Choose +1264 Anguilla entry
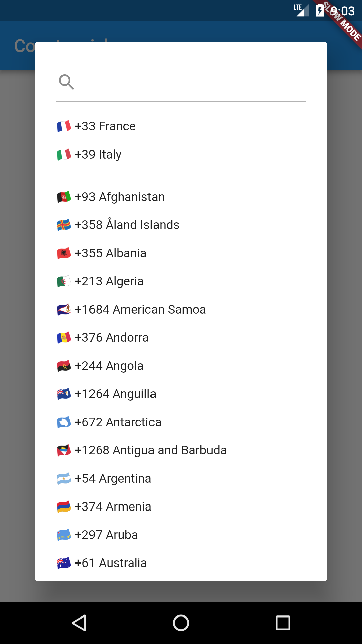 (x=115, y=394)
